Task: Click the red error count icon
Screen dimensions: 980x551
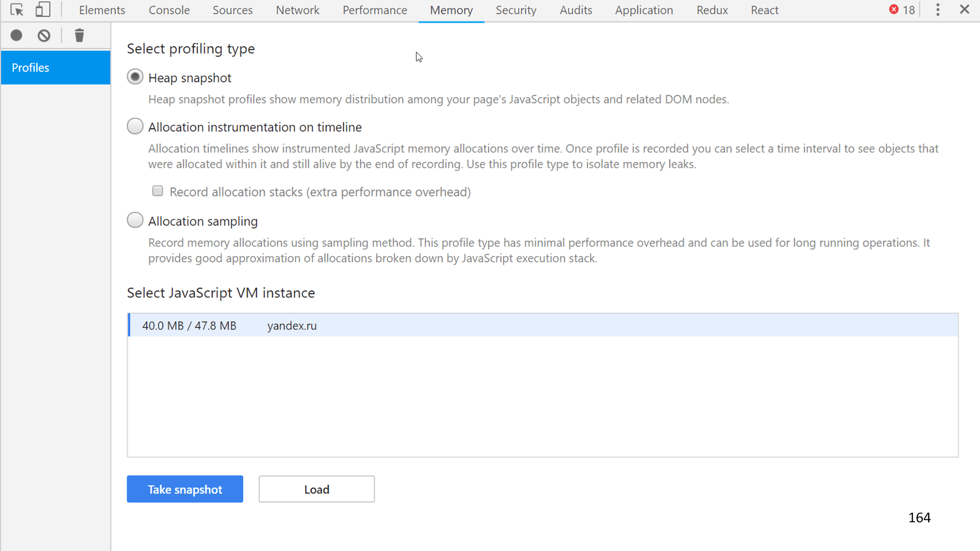Action: pyautogui.click(x=893, y=9)
